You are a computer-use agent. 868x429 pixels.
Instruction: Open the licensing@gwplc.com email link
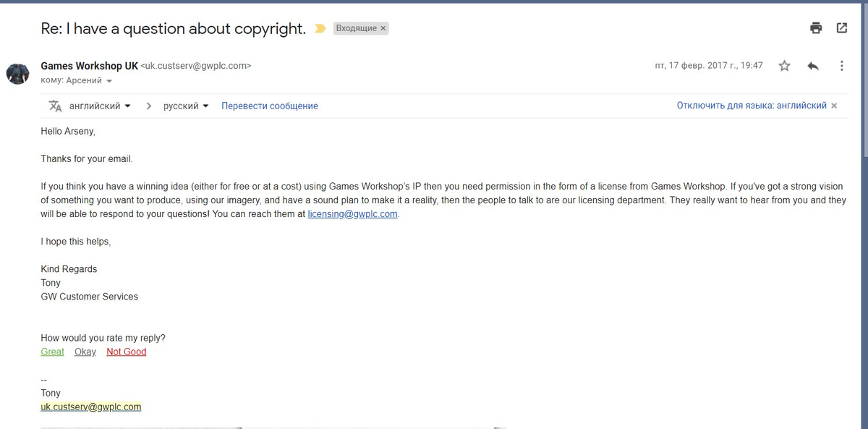coord(352,214)
